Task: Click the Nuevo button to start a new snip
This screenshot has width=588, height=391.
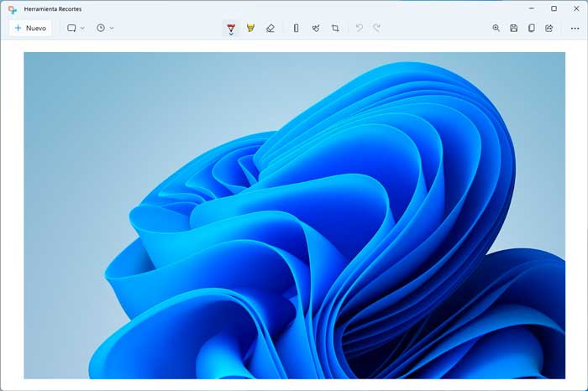Action: tap(30, 28)
